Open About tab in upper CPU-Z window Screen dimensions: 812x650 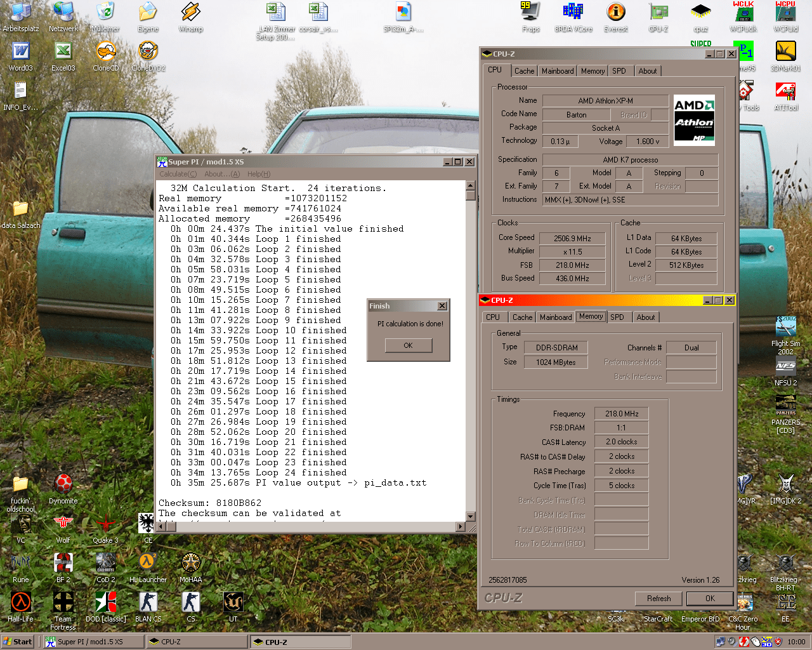(x=647, y=71)
